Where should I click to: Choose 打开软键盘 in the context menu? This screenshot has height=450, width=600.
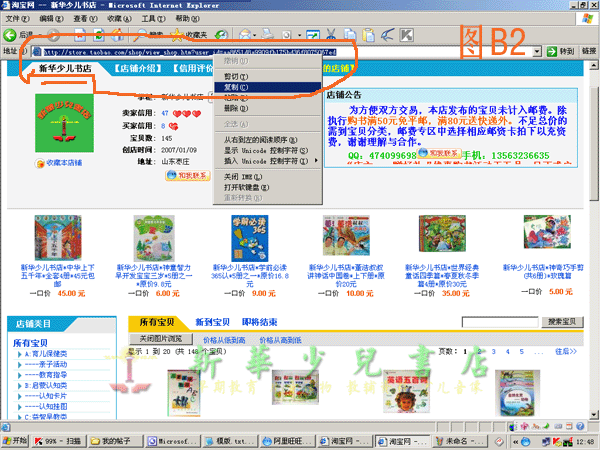[x=267, y=188]
